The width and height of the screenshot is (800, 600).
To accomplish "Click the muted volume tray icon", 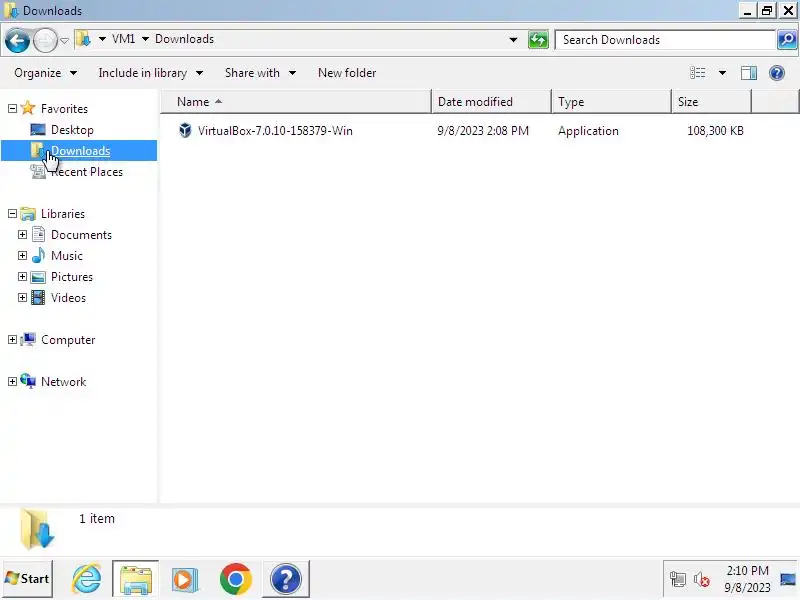I will click(x=702, y=579).
